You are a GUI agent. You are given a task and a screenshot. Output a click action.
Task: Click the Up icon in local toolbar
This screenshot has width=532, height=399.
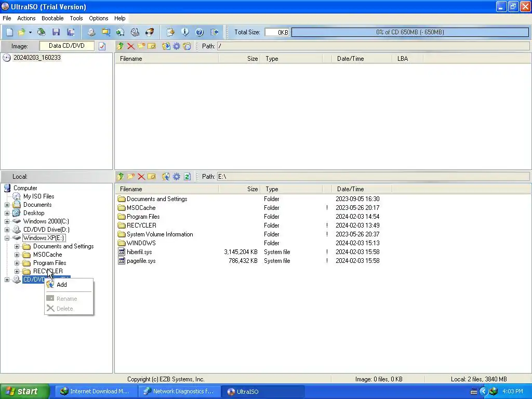tap(121, 177)
